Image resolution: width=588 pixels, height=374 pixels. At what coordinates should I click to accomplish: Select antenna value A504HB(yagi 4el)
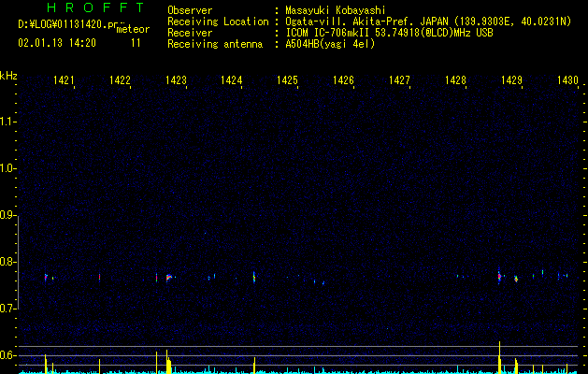330,44
